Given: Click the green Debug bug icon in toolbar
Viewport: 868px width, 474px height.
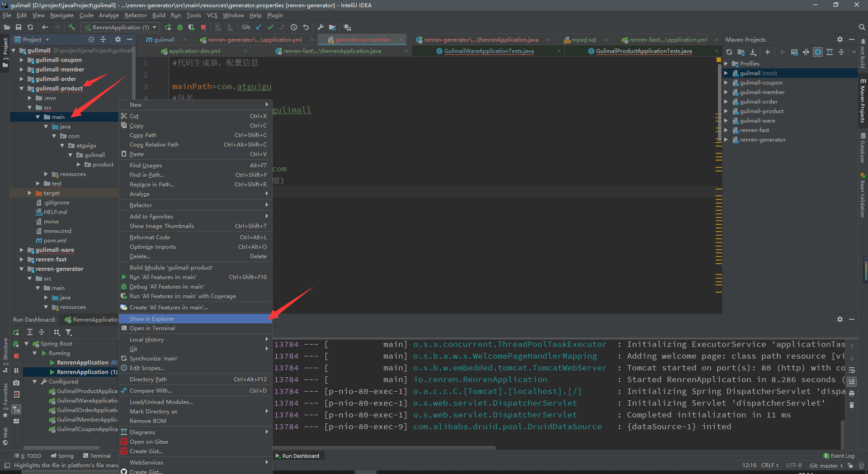Looking at the screenshot, I should point(180,27).
